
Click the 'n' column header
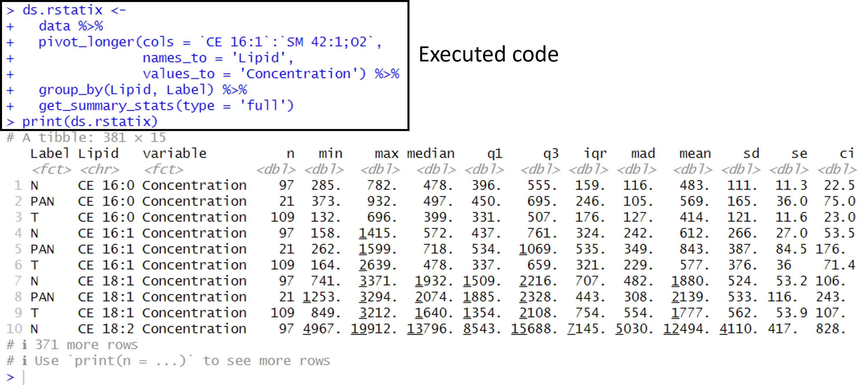[x=290, y=154]
